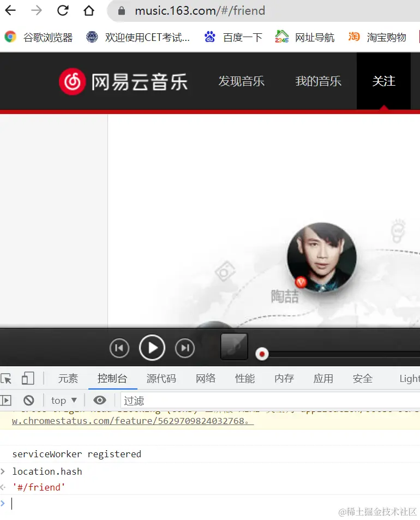Click the serviceWorker registered log line

[x=76, y=454]
